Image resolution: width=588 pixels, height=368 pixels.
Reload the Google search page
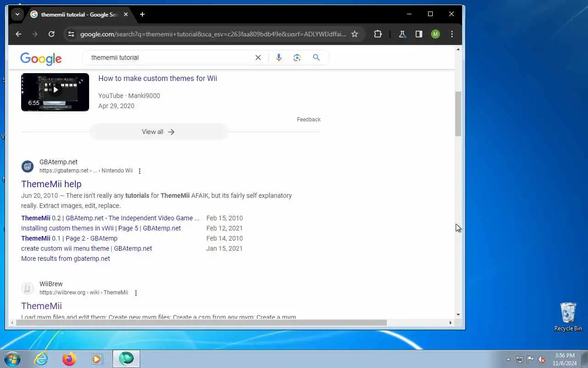coord(51,34)
